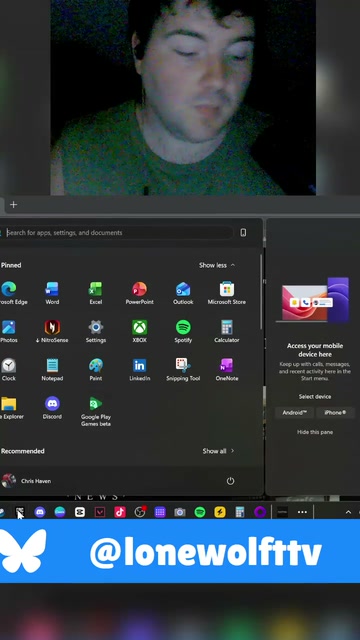
Task: Expand hidden system tray icons chevron
Action: [x=348, y=512]
